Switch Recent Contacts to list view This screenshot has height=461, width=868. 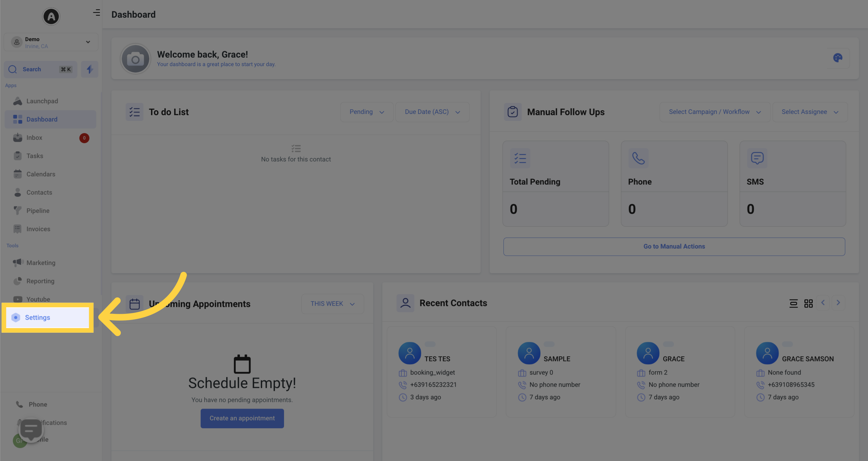coord(793,303)
